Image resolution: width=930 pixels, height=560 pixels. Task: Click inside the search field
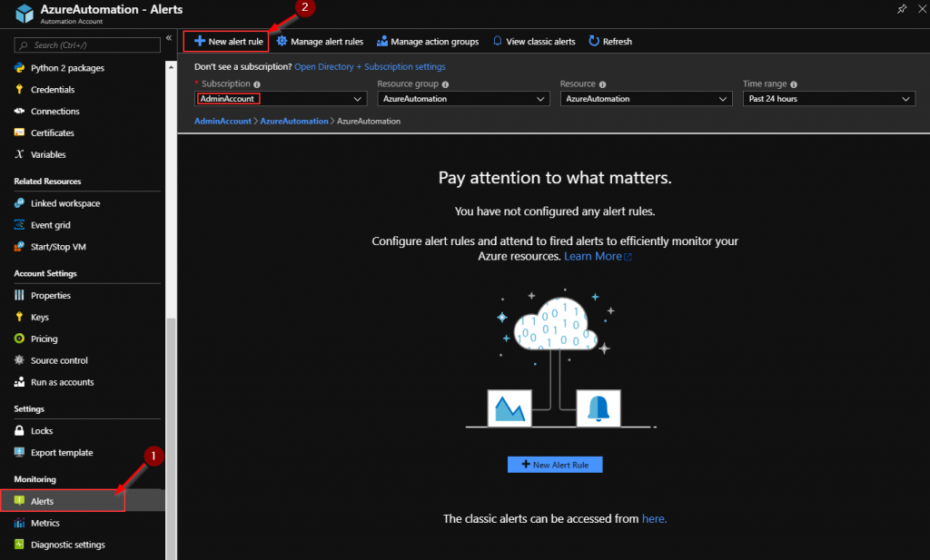pyautogui.click(x=86, y=44)
